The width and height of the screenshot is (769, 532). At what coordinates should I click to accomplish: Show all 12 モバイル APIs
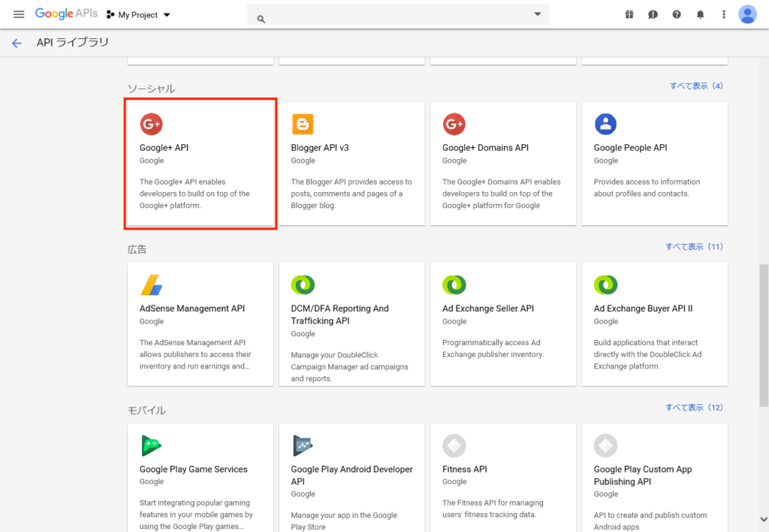[x=694, y=407]
